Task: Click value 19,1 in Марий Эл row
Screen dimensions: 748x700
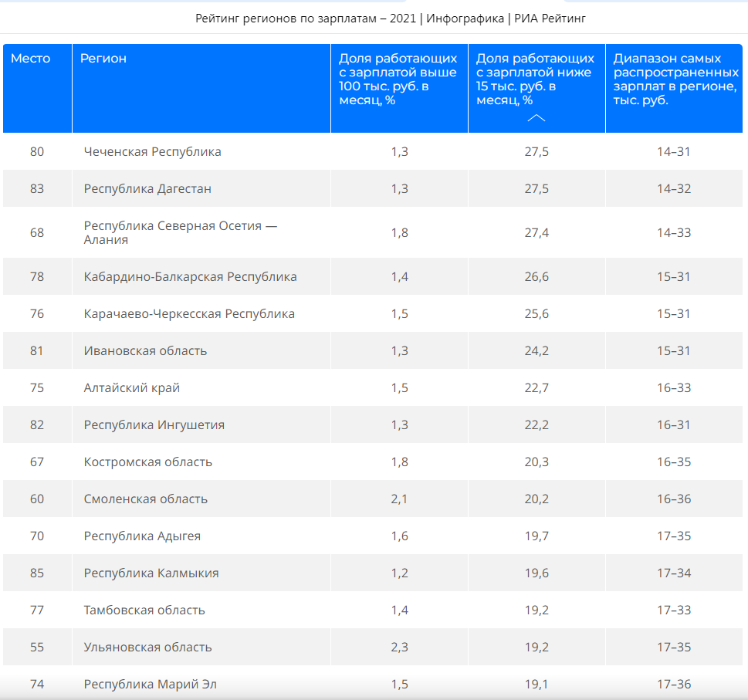Action: [x=536, y=685]
